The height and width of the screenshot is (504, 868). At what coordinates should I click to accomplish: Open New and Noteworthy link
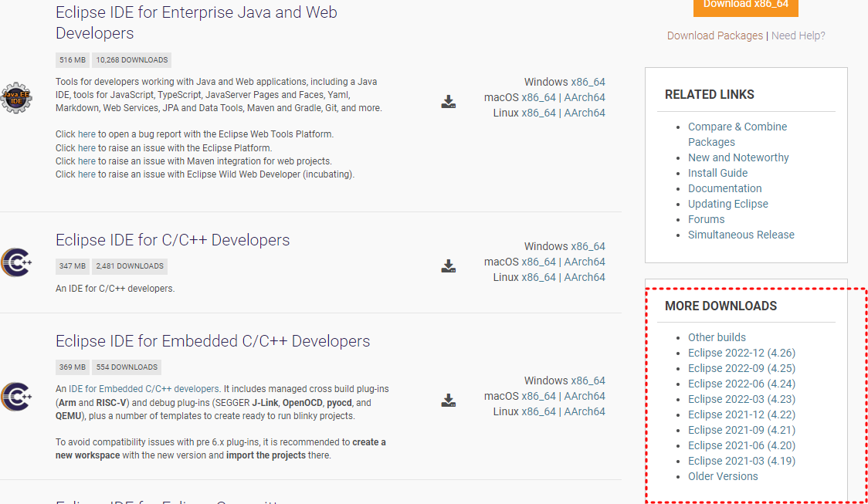tap(738, 157)
